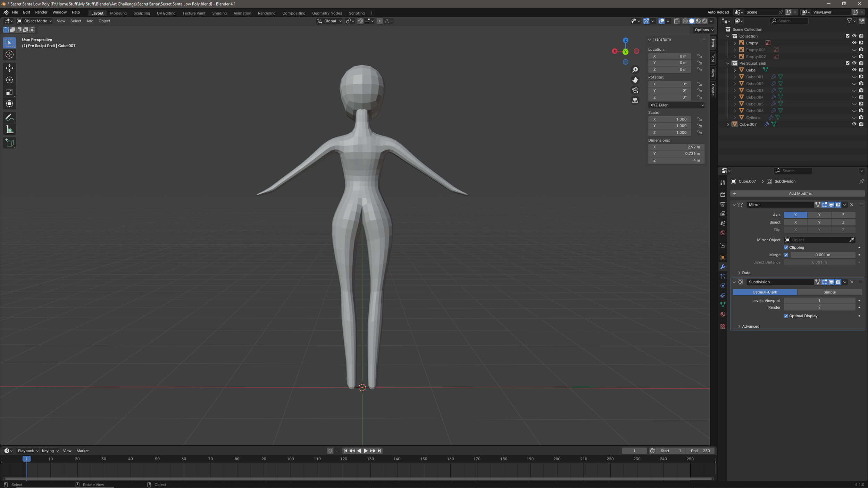The width and height of the screenshot is (868, 488).
Task: Hide Cube.007 in viewport via eye icon
Action: (x=854, y=124)
